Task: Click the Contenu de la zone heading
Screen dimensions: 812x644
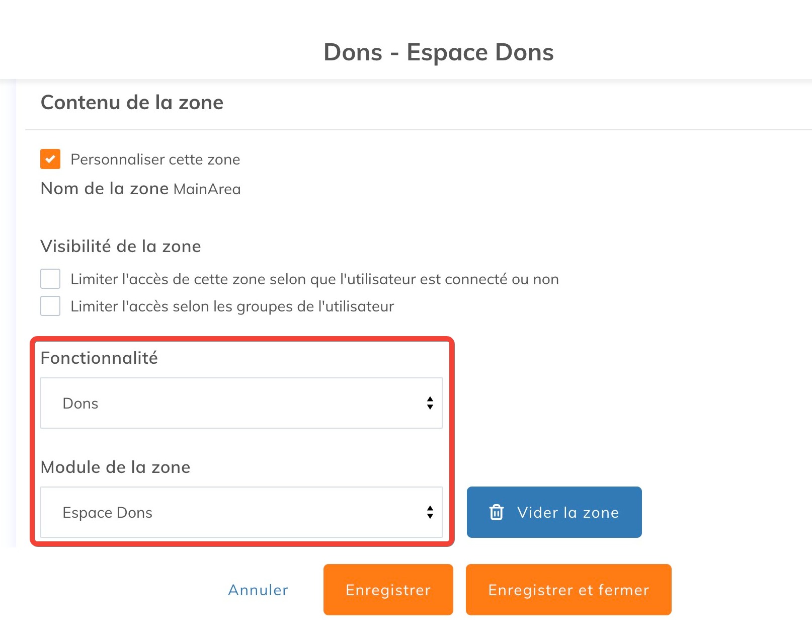Action: pyautogui.click(x=132, y=103)
